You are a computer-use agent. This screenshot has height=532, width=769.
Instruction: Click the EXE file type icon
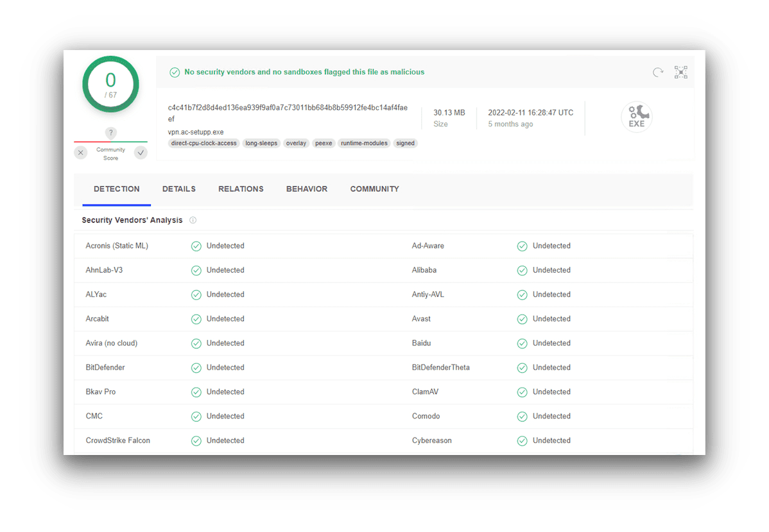[636, 116]
